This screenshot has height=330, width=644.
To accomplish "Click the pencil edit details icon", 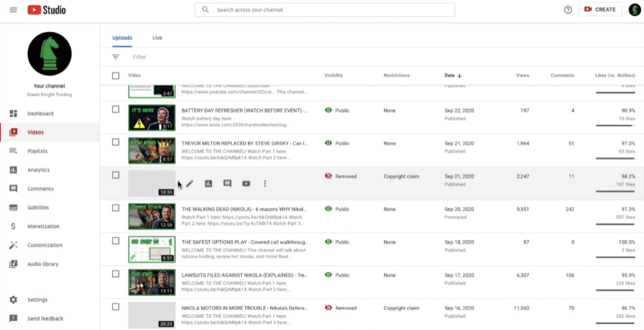I will (x=189, y=184).
